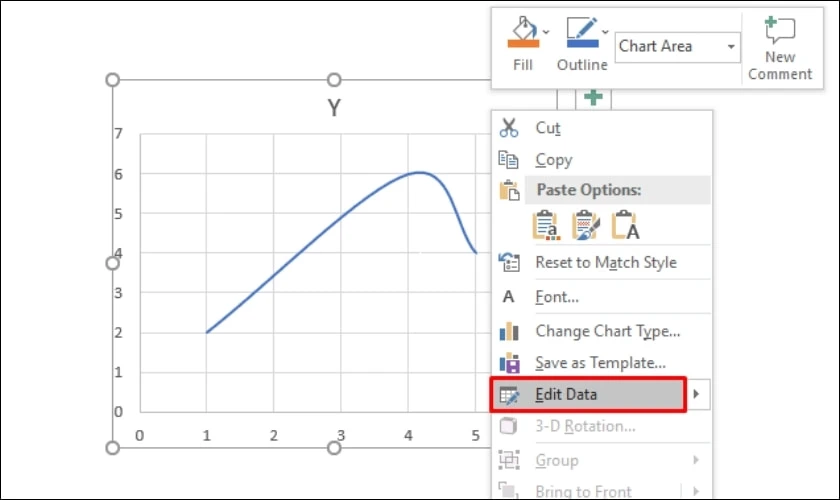This screenshot has width=840, height=500.
Task: Click the Outline blue color bar
Action: coord(582,43)
